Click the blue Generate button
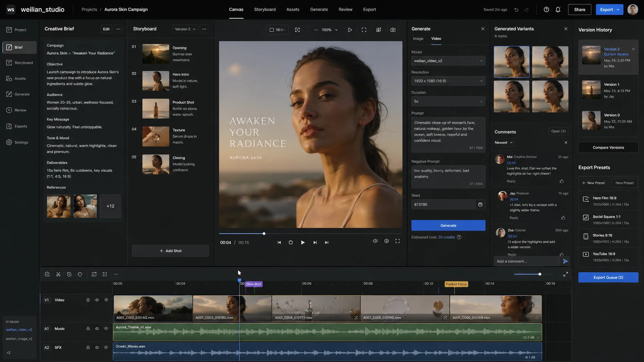Screen dimensions: 644x362 (x=448, y=225)
